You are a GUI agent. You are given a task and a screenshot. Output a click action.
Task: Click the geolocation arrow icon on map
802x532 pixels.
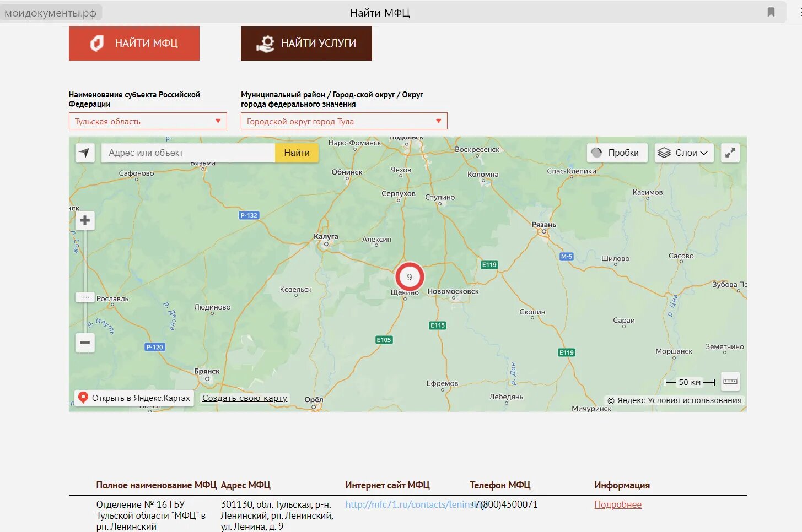click(85, 153)
